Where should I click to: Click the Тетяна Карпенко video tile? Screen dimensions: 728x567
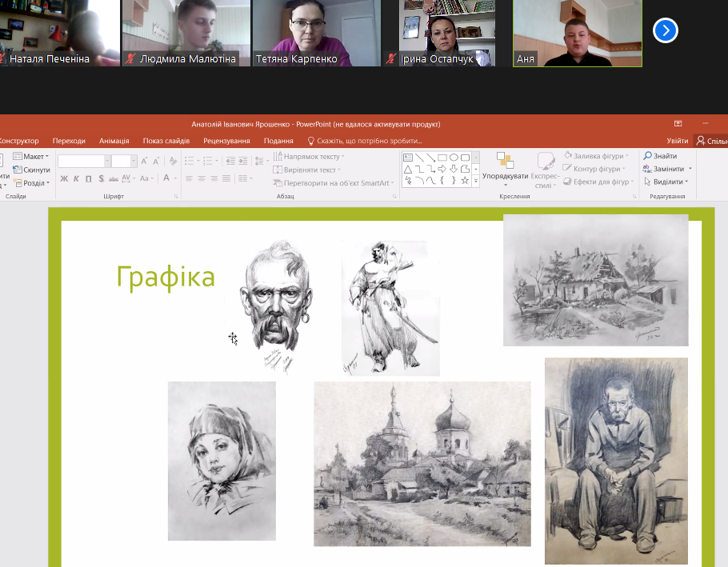point(317,33)
